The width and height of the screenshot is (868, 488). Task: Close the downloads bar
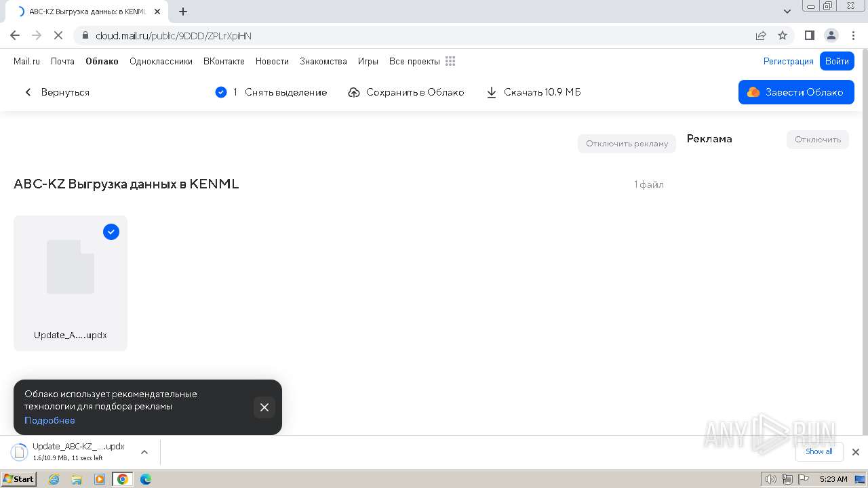pyautogui.click(x=856, y=452)
